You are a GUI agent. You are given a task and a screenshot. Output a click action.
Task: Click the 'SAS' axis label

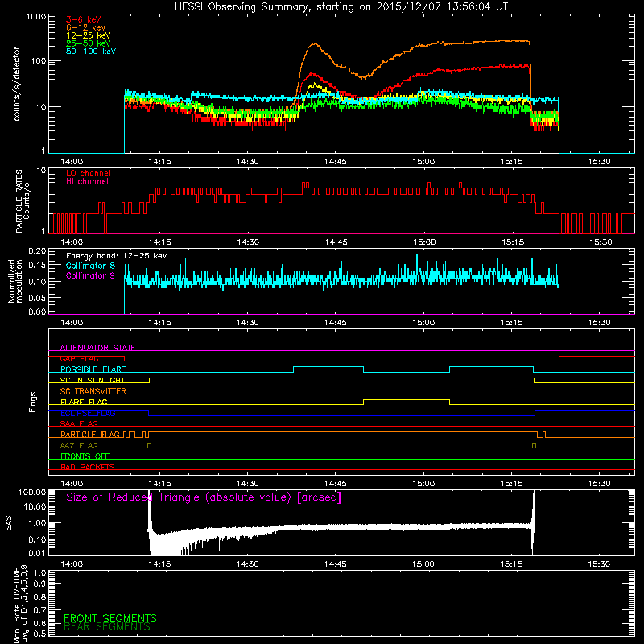pyautogui.click(x=9, y=523)
